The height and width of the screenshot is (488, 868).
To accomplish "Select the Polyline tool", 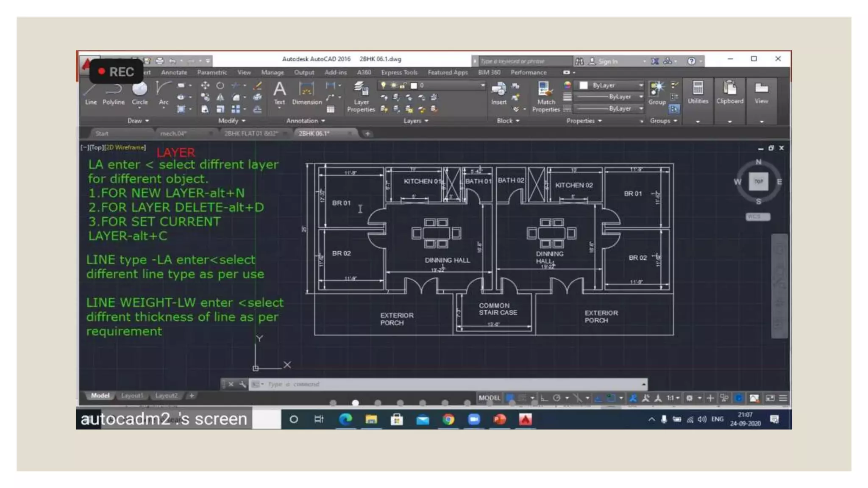I will [114, 93].
